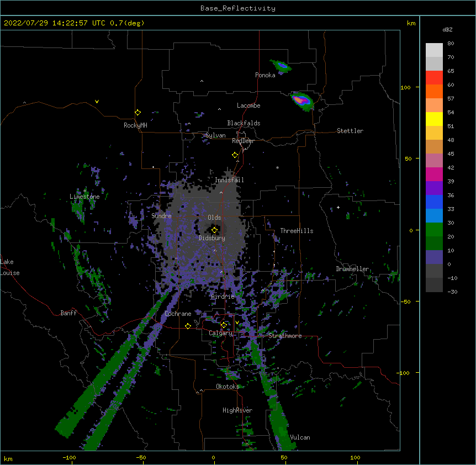Click the yellow diamond marker below Cochrane
Viewport: 476px width, 465px height.
(x=188, y=326)
